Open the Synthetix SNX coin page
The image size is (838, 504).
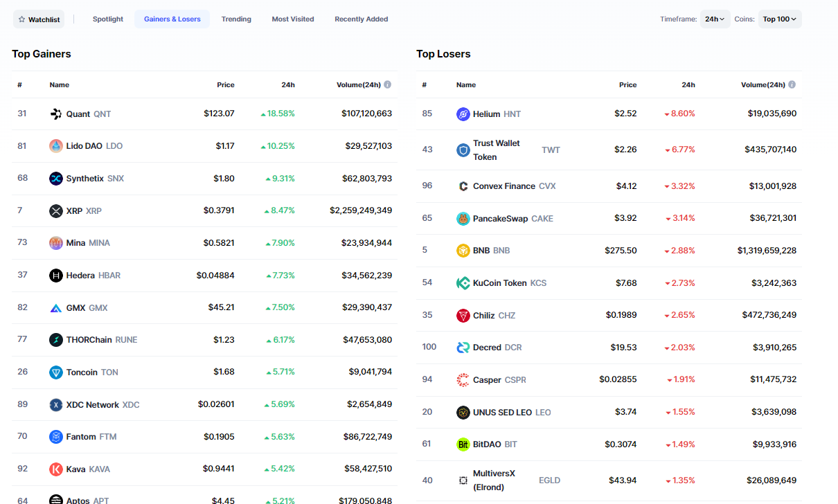(x=85, y=179)
